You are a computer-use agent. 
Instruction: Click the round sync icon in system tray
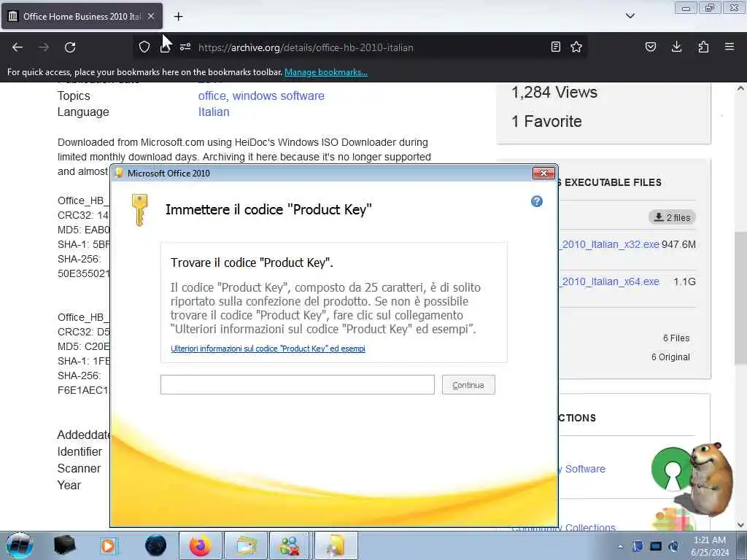point(673,546)
